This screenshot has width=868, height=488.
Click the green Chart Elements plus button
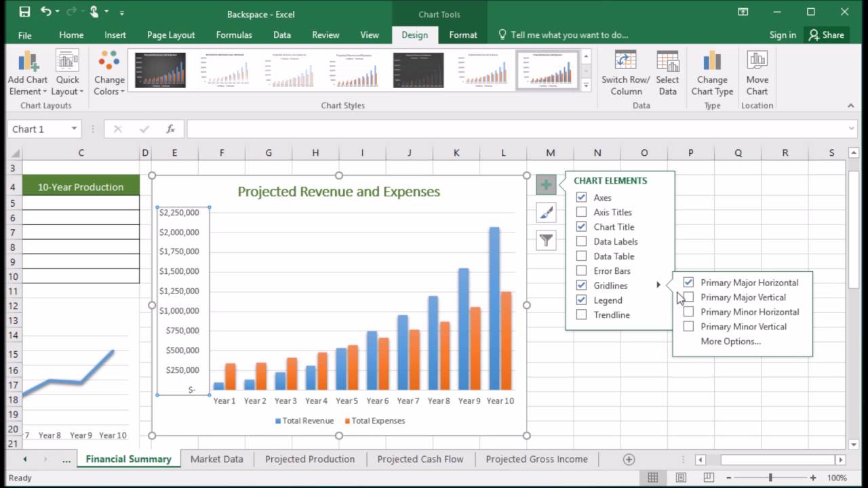point(546,184)
